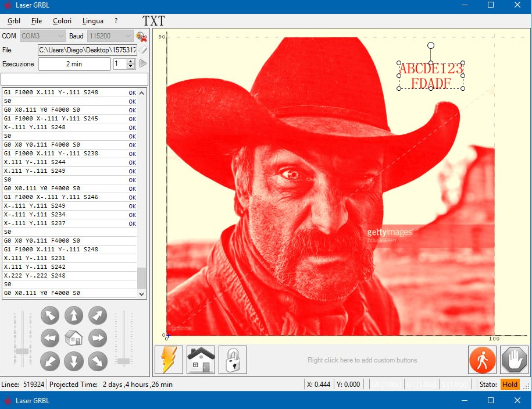Image resolution: width=532 pixels, height=409 pixels.
Task: Click the open file icon beside the path
Action: (142, 51)
